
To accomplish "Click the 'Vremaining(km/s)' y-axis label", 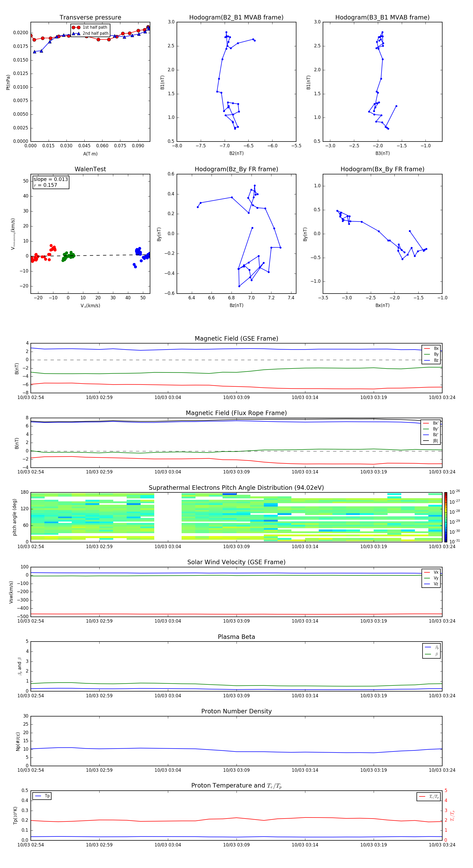I will [x=13, y=234].
